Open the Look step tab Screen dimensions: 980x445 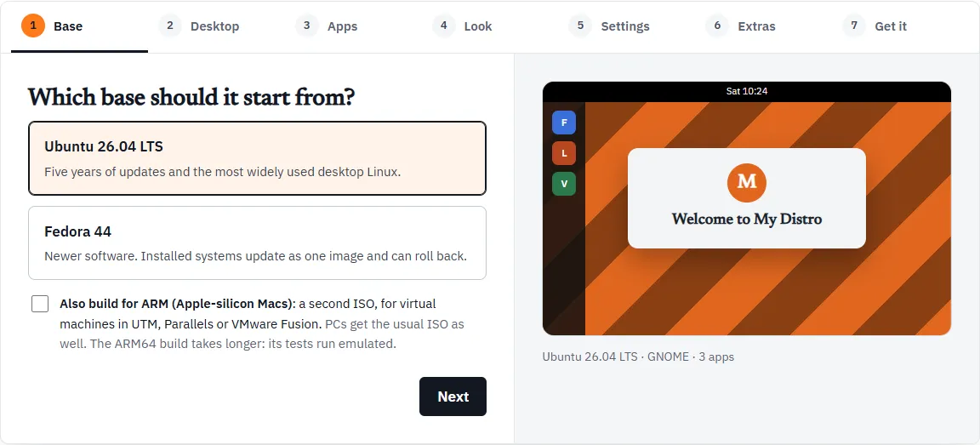coord(490,26)
